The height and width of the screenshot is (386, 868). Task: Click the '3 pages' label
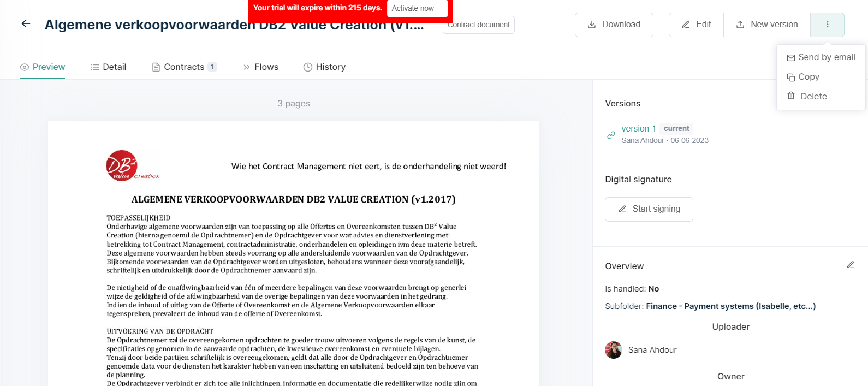pos(294,103)
